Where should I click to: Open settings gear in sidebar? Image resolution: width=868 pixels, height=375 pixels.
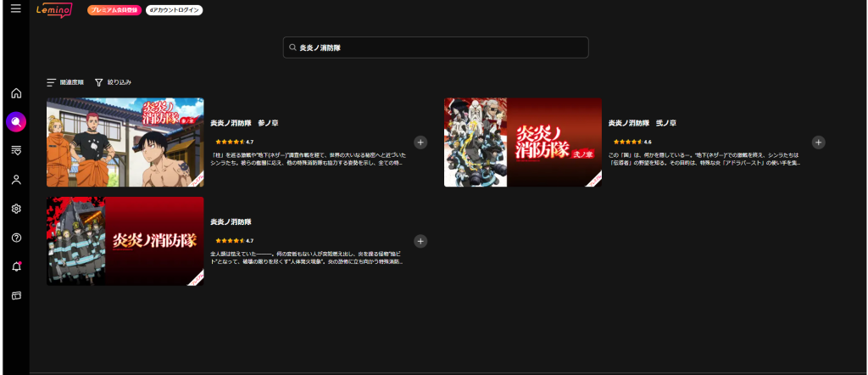click(x=16, y=209)
